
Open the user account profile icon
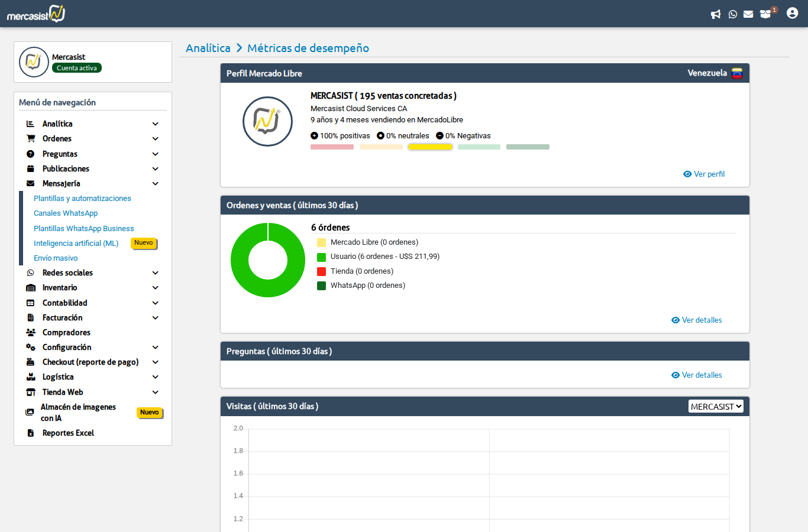click(792, 13)
